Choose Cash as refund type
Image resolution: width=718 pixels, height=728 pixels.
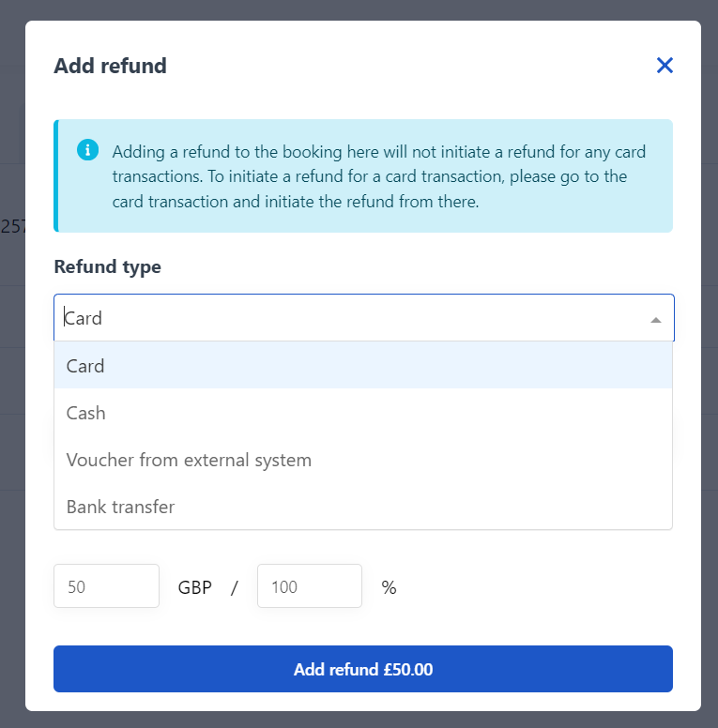pos(363,413)
